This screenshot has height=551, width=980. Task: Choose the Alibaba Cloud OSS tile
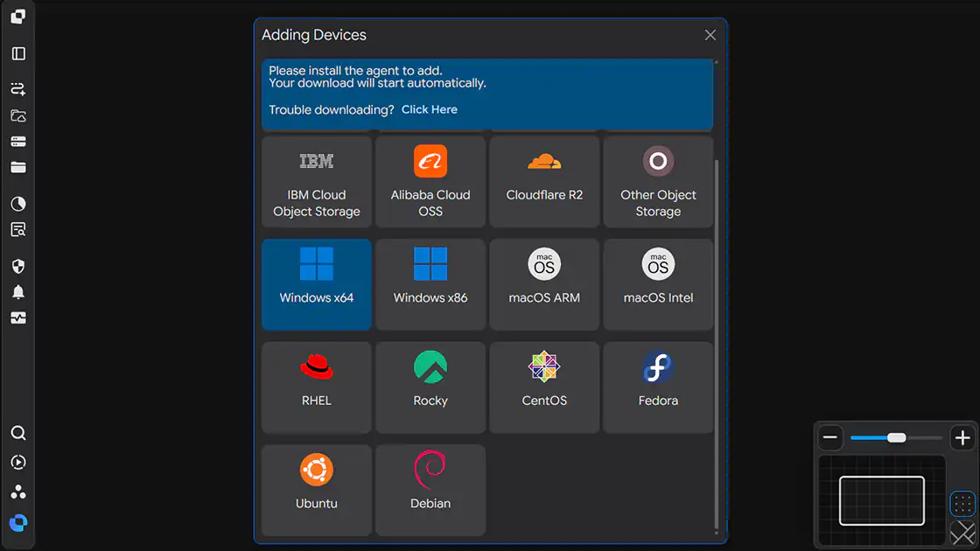(430, 183)
